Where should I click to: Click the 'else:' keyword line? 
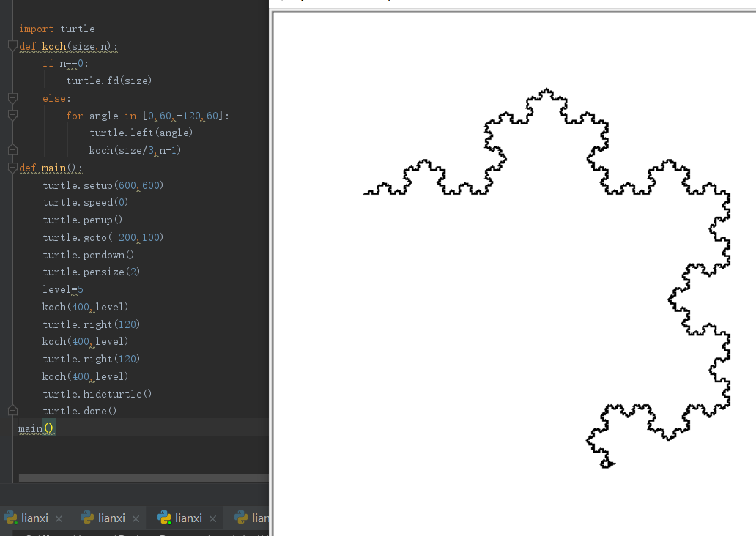coord(57,98)
